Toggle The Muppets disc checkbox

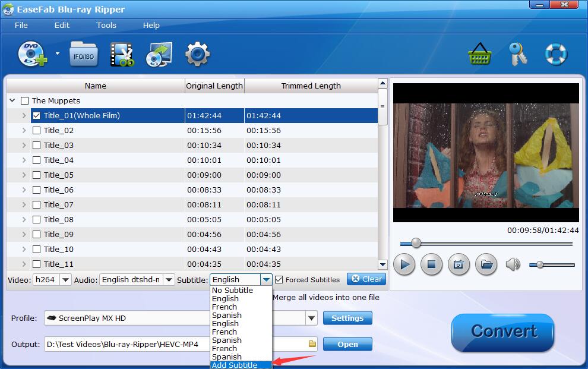(25, 100)
